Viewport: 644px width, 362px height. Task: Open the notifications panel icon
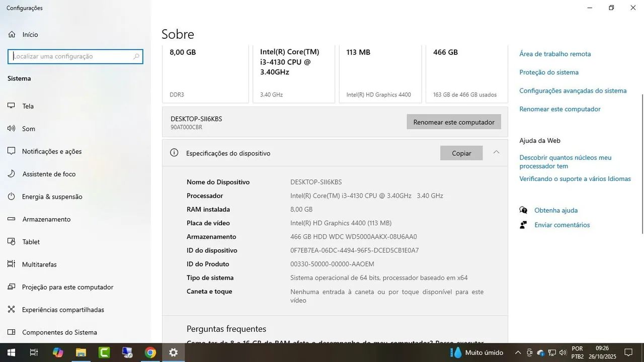(628, 352)
